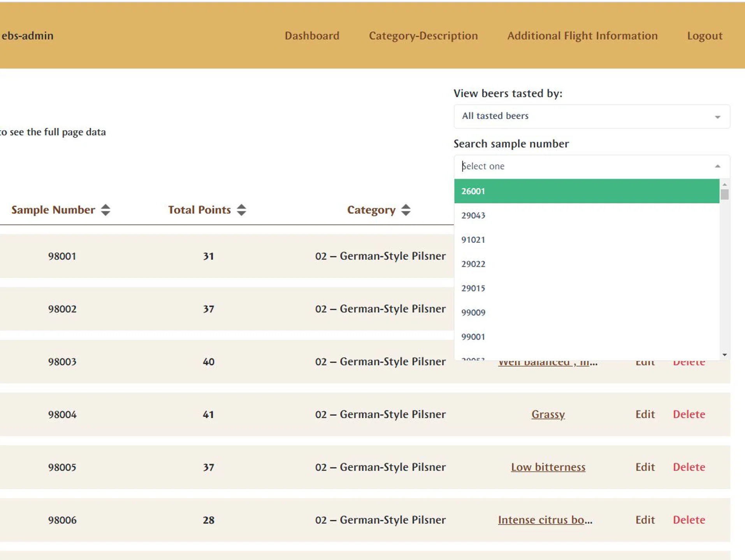Click total points 41 for sample 98004
This screenshot has width=745, height=560.
(x=208, y=414)
